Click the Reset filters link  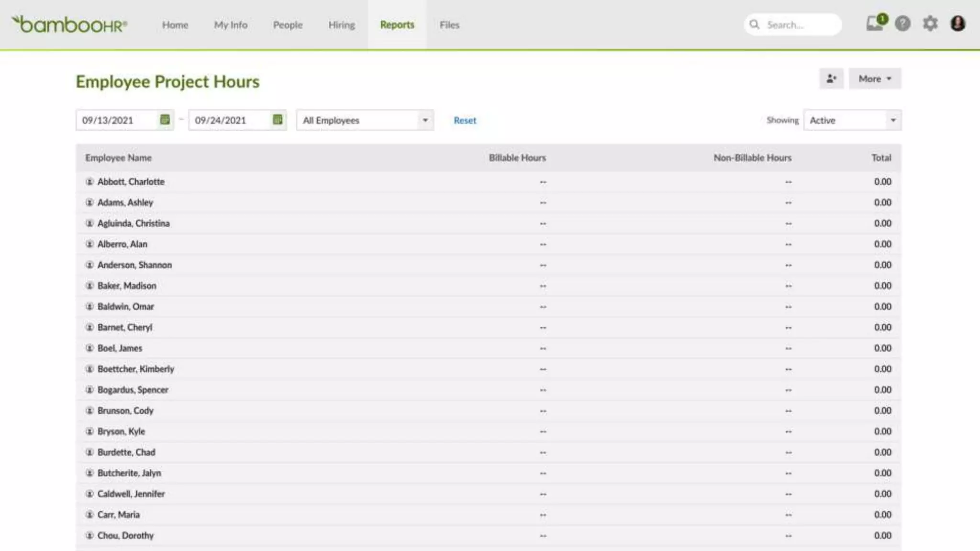tap(465, 121)
